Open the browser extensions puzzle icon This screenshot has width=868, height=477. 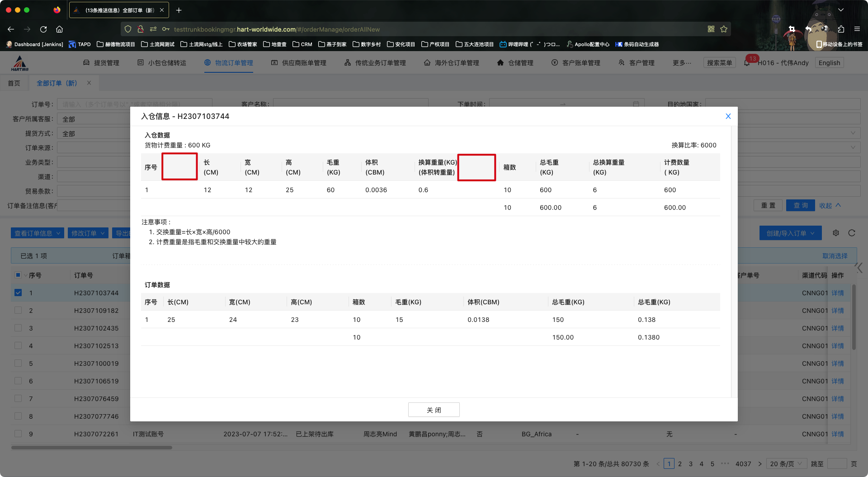pos(841,29)
